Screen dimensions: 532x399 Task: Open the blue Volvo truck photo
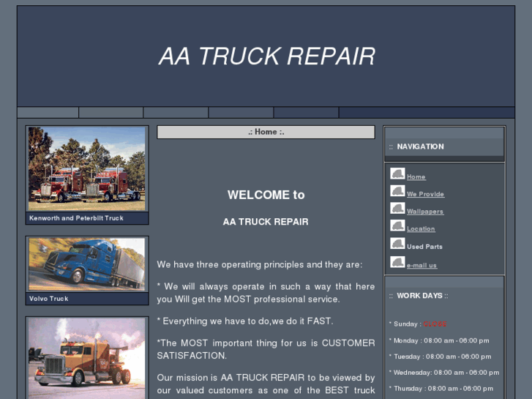87,264
